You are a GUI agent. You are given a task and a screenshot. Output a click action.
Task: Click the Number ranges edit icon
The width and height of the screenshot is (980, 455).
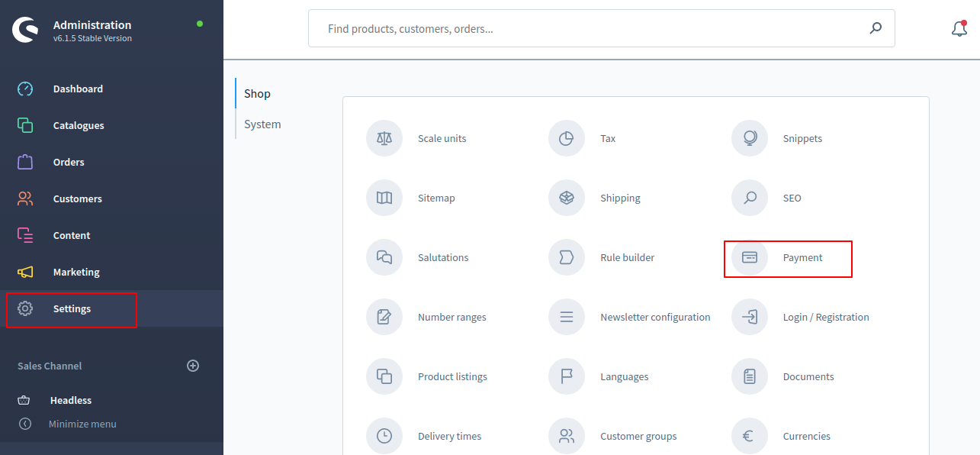click(x=384, y=318)
